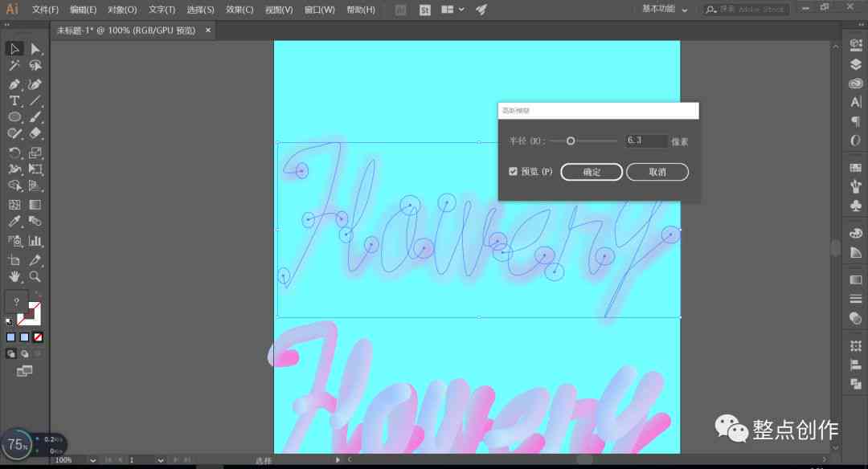Click the GPU performance rocket icon
This screenshot has height=469, width=868.
481,10
